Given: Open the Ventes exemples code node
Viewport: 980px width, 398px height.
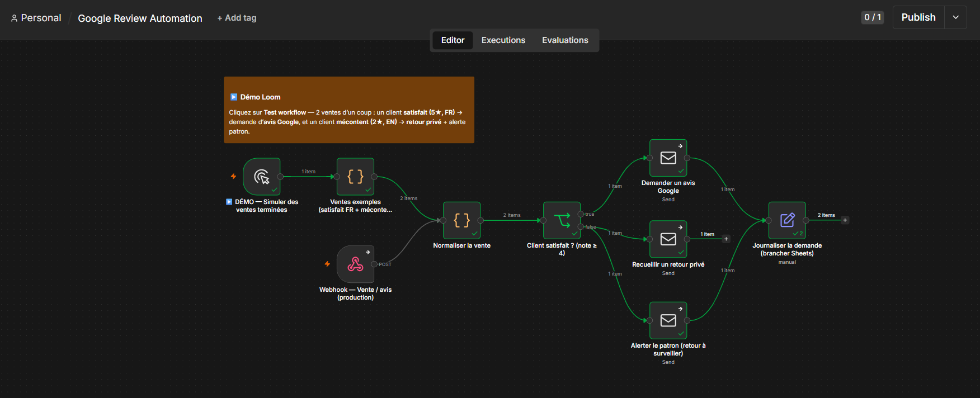Looking at the screenshot, I should tap(355, 177).
